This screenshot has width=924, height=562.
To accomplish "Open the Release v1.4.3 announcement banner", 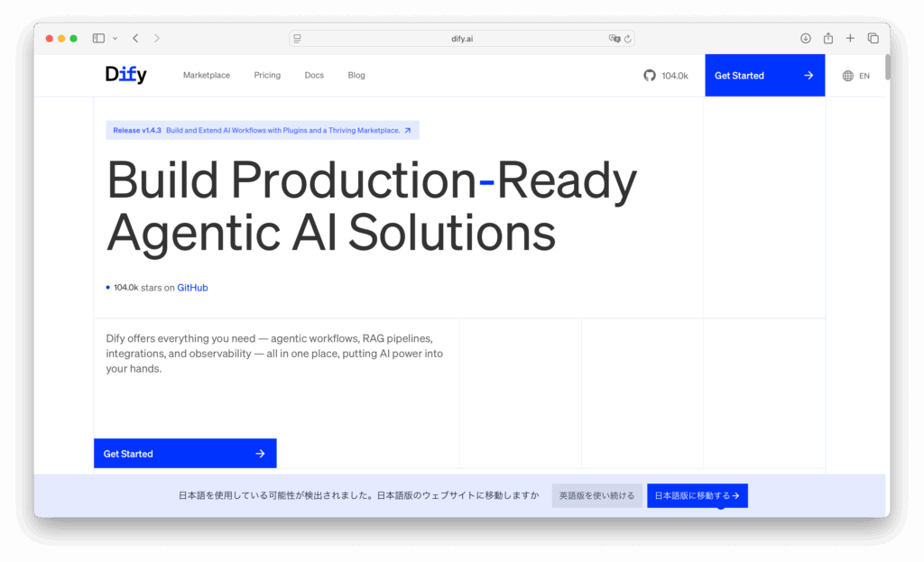I will [262, 131].
